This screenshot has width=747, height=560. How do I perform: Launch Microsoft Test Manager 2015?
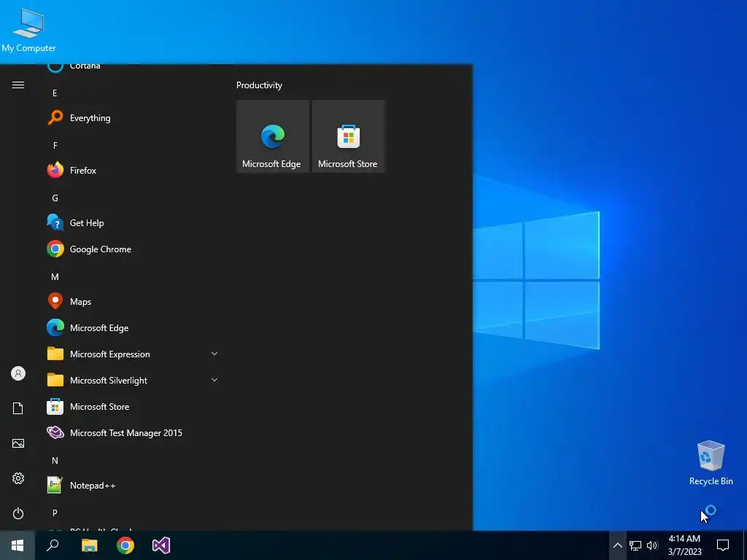coord(133,432)
